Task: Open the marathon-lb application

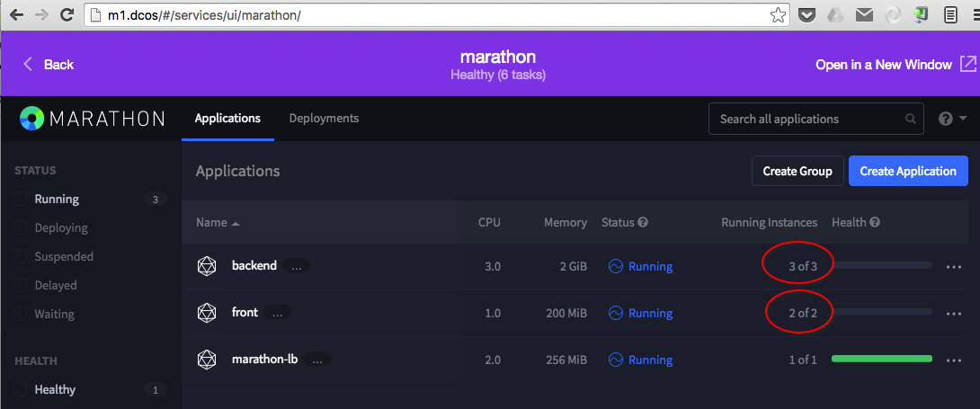Action: click(x=265, y=360)
